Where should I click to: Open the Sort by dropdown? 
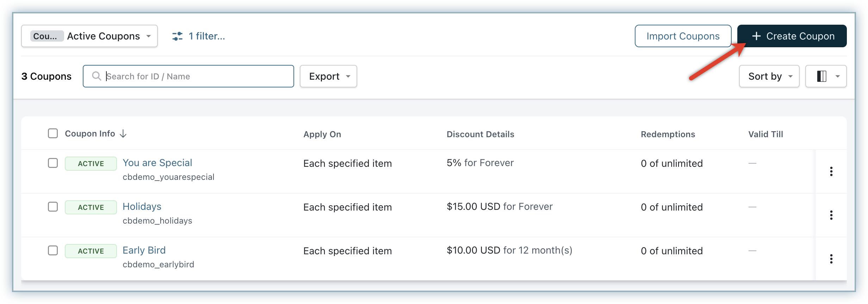(x=769, y=76)
